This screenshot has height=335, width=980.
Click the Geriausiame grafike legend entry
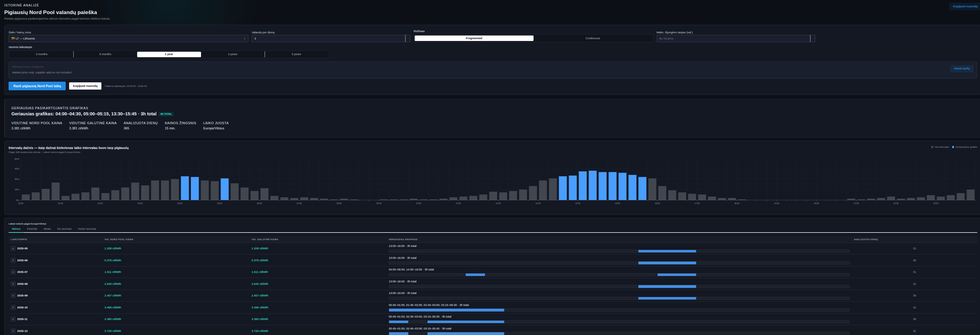point(964,147)
